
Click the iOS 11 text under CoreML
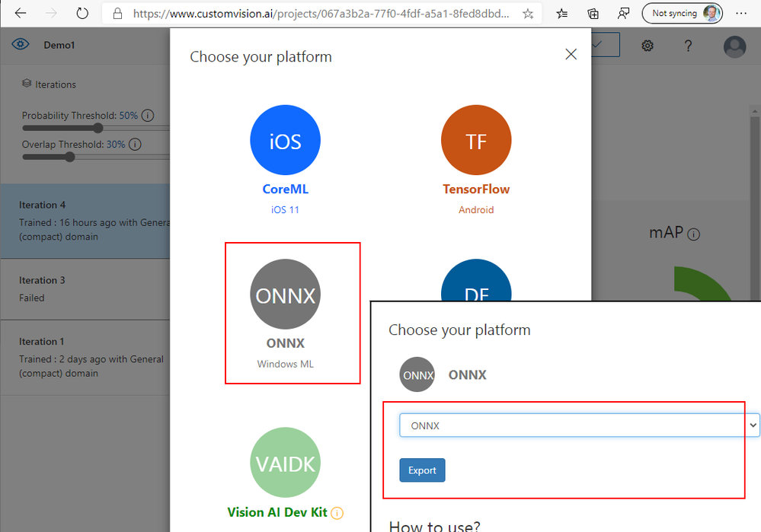coord(286,210)
